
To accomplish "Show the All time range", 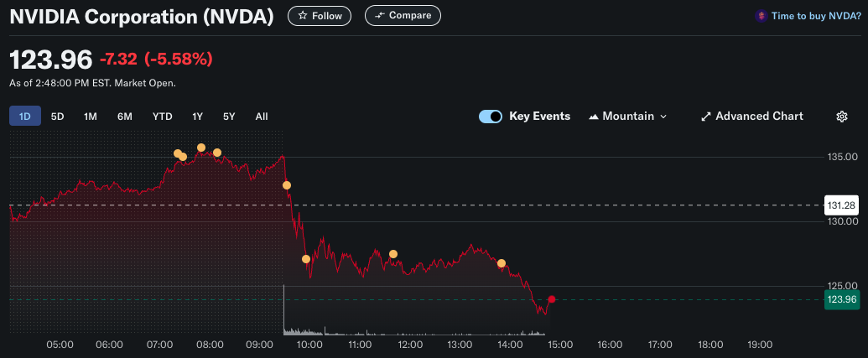I will [262, 117].
